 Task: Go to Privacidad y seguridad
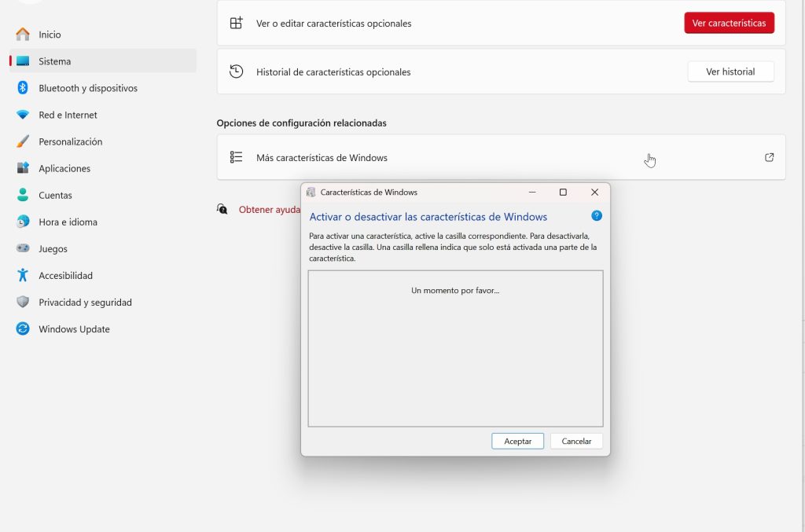tap(103, 303)
